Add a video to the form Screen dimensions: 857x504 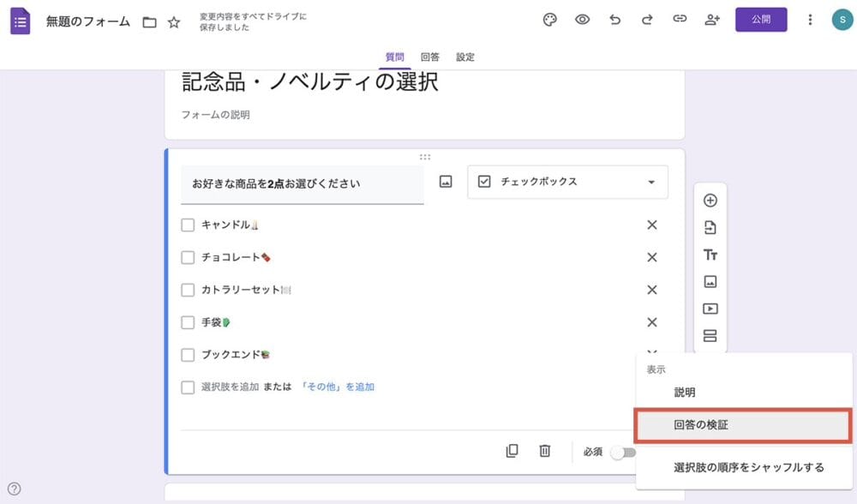(x=710, y=310)
